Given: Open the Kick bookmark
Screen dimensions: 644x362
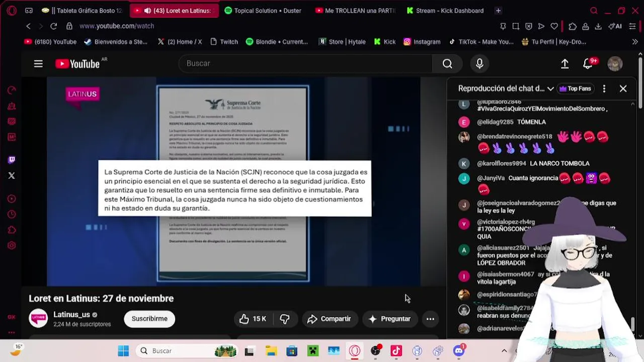Looking at the screenshot, I should point(384,42).
